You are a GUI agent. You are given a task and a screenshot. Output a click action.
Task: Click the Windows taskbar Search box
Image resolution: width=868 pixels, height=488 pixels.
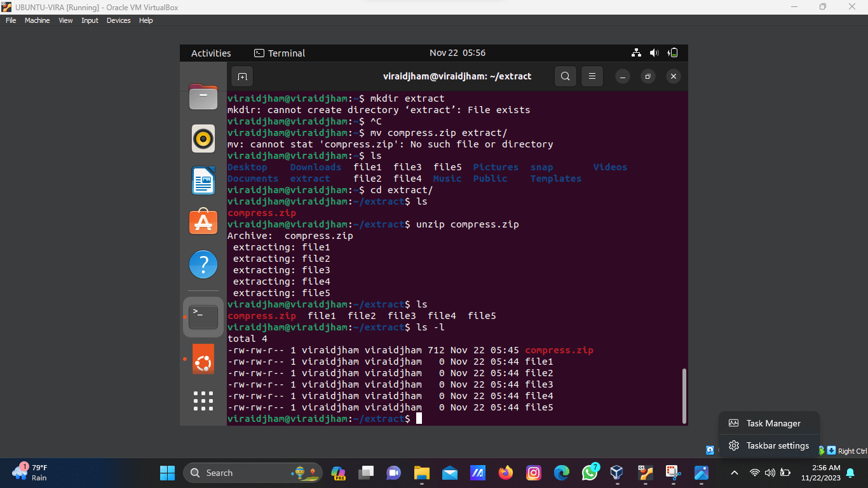click(x=253, y=473)
